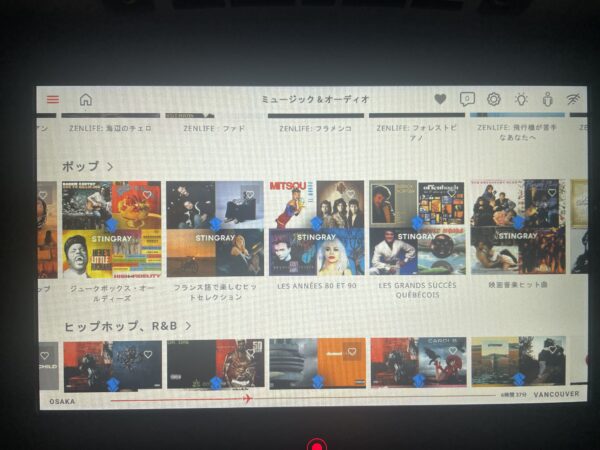
Task: Open the ヒップホップ、R&B section heading
Action: pos(121,326)
